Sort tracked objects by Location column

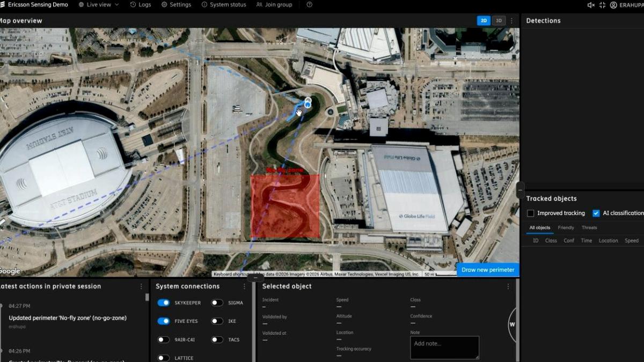609,241
